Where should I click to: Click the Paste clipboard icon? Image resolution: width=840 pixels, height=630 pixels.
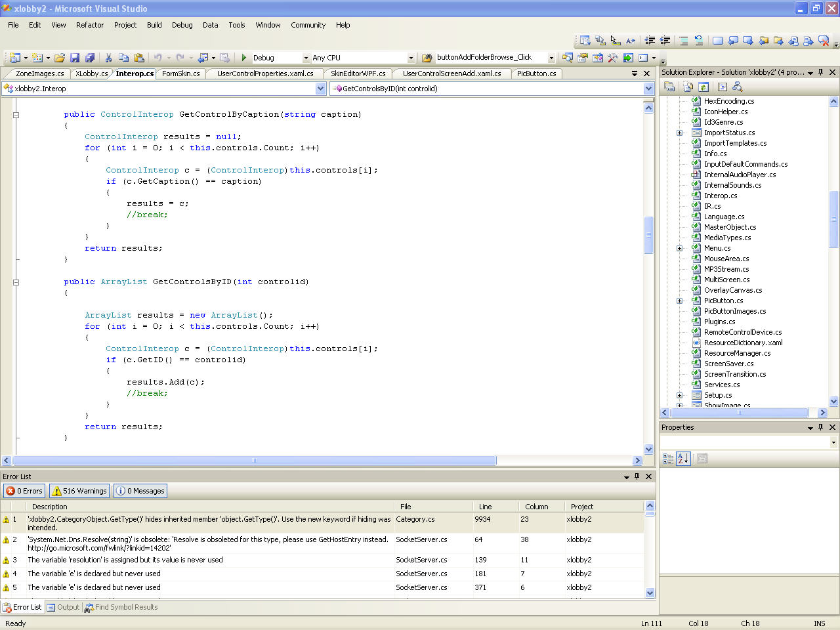tap(138, 58)
